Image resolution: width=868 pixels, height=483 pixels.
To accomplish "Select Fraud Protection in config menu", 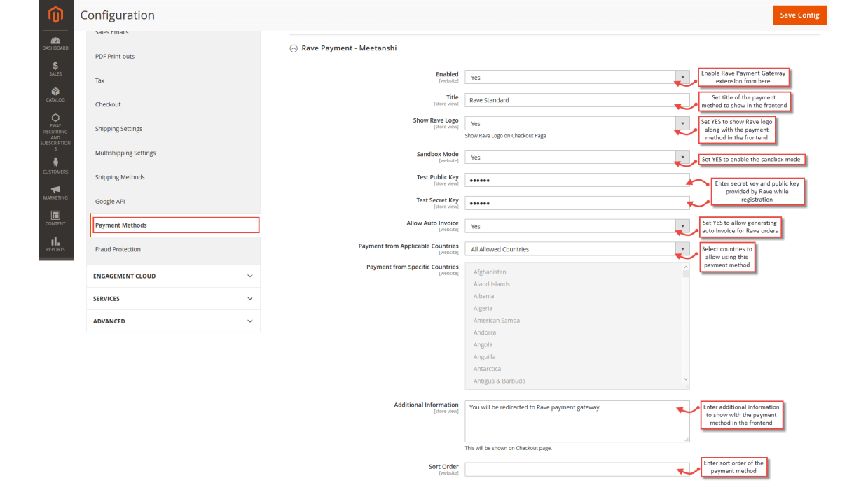I will [118, 249].
